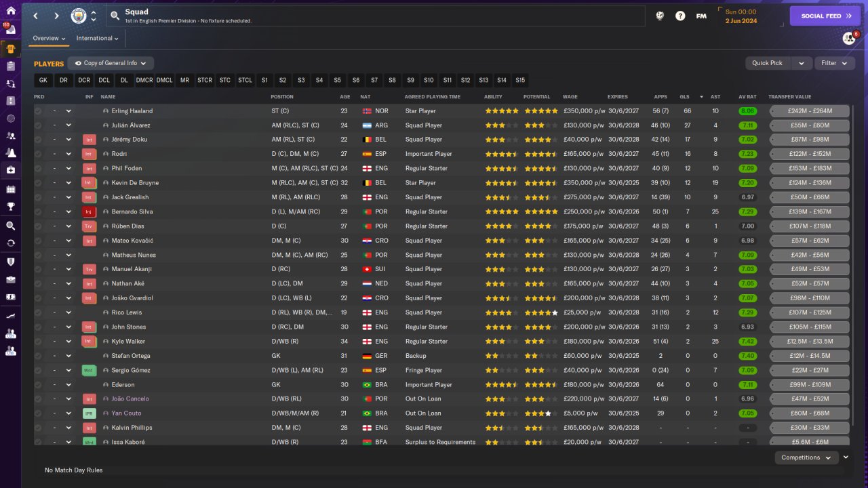This screenshot has height=488, width=868.
Task: Expand the chevron next to Competitions
Action: coord(846,457)
